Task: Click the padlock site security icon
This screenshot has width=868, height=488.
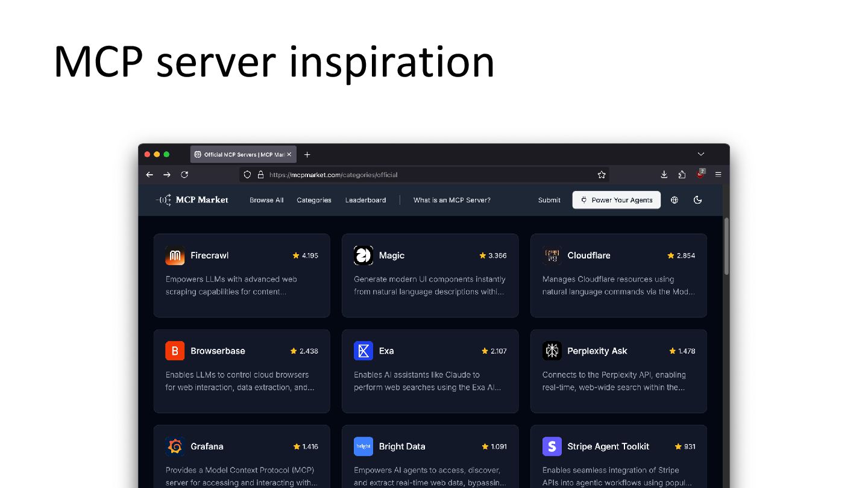Action: pyautogui.click(x=260, y=175)
